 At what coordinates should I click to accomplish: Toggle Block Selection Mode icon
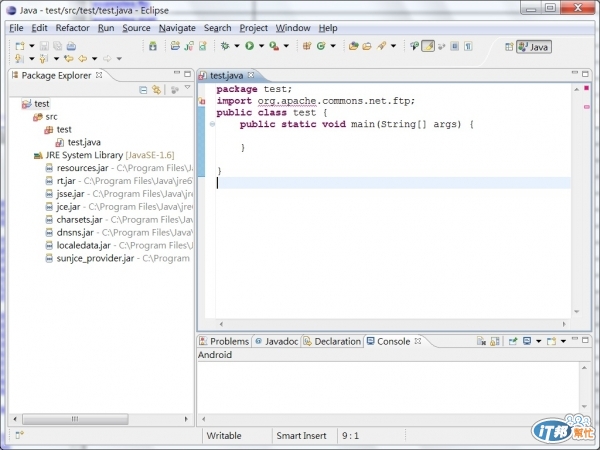pyautogui.click(x=455, y=46)
